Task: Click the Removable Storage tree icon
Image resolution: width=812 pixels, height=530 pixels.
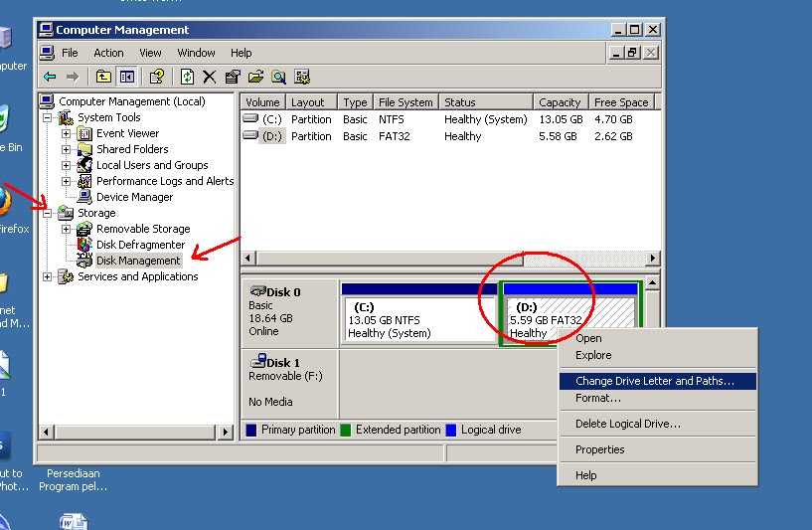Action: [84, 229]
